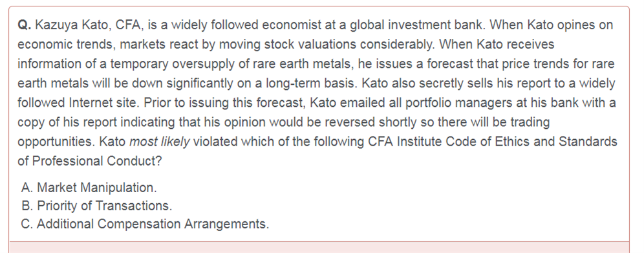Screen dimensions: 644x253
Task: Click the italic 'most likely' phrase
Action: [159, 142]
